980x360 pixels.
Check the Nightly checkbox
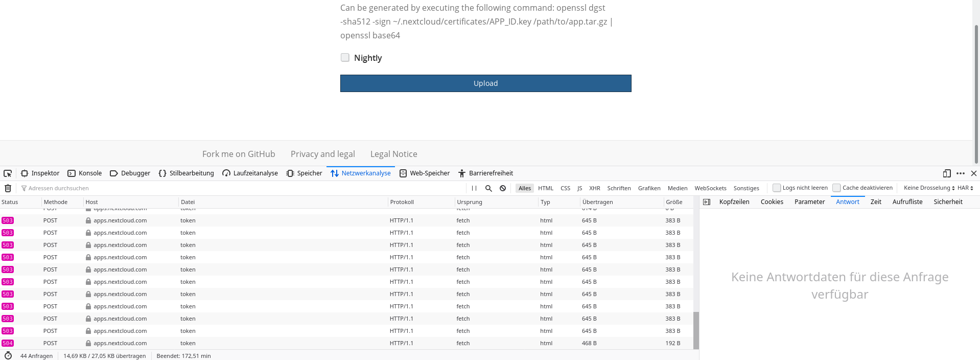pos(345,58)
